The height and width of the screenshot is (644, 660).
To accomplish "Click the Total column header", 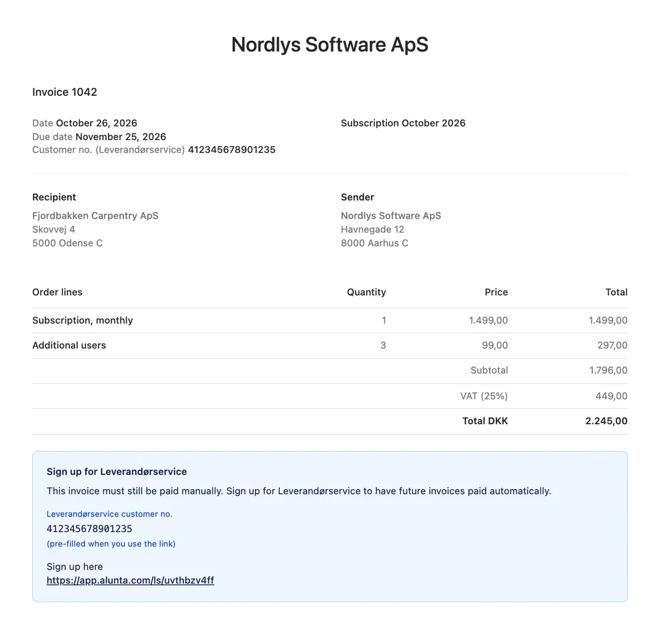I will click(x=616, y=292).
